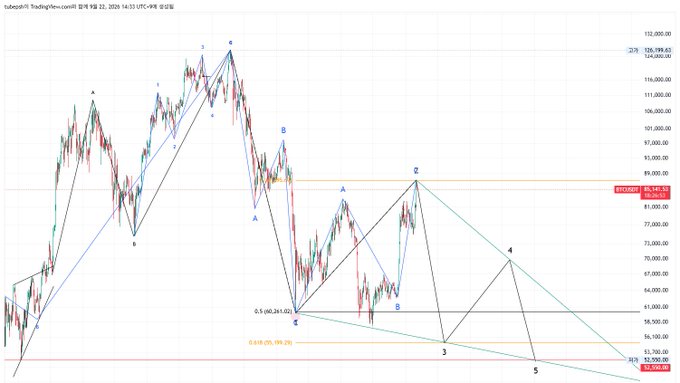Click the 89,000.00 price axis label

click(x=657, y=173)
